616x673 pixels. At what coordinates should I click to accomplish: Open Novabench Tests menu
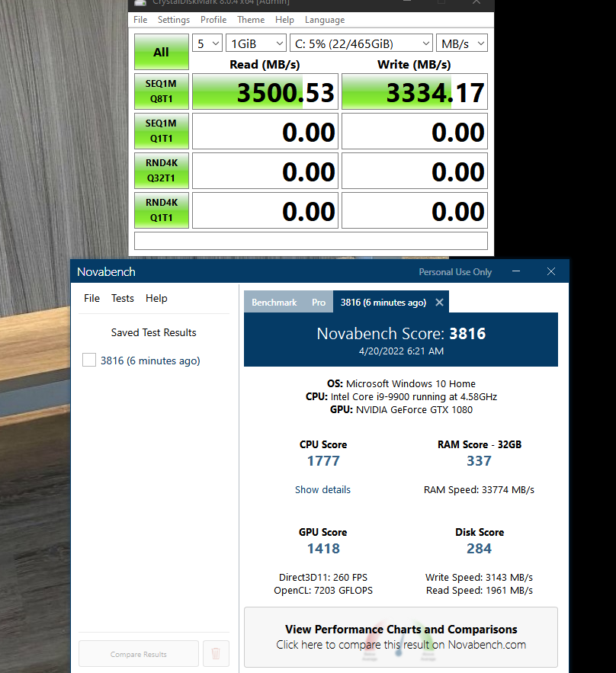123,298
